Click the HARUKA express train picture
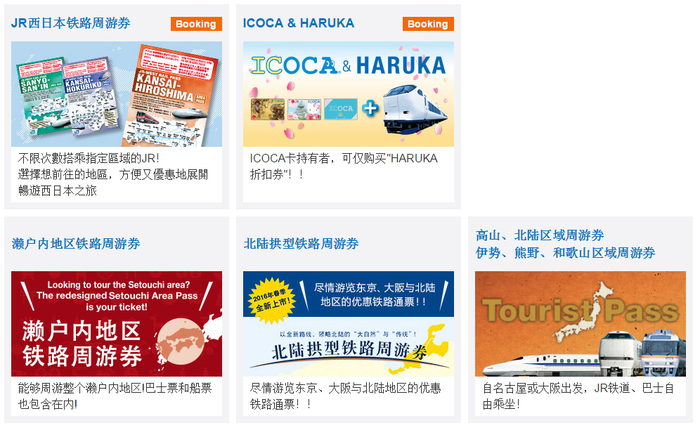The width and height of the screenshot is (700, 430). point(414,109)
